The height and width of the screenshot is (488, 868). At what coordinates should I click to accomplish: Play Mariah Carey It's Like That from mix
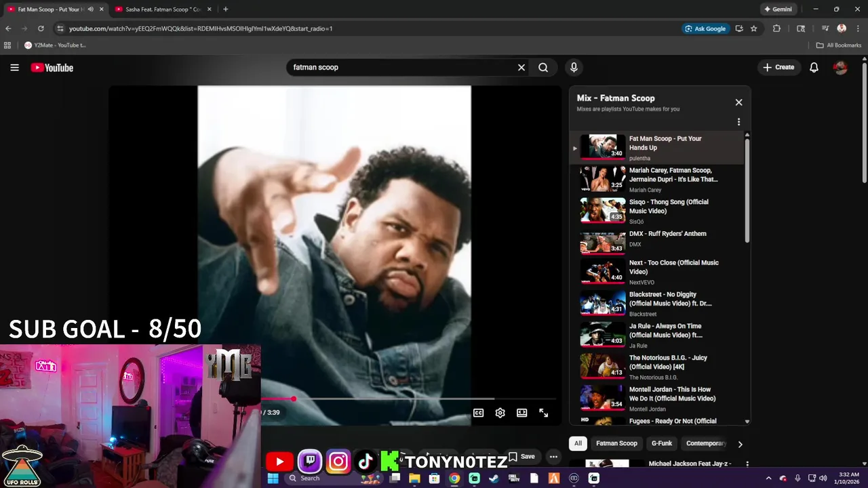click(658, 180)
